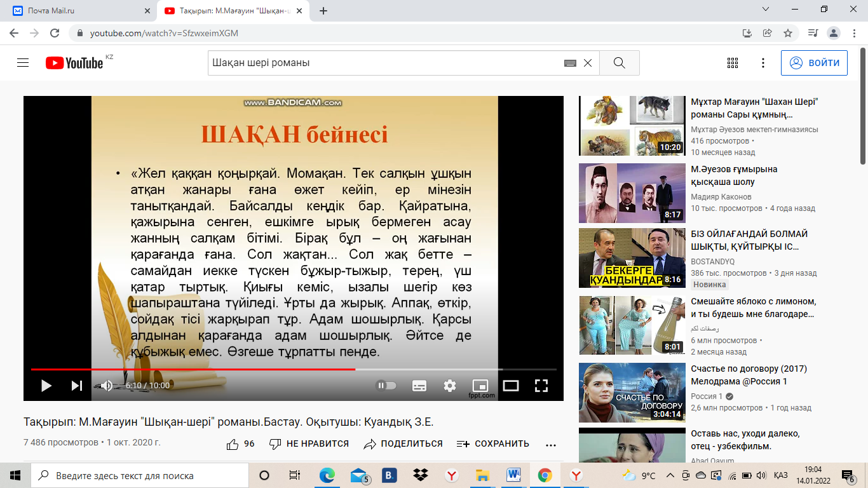Screen dimensions: 868x488
Task: Open the Мадияр Каконов channel link
Action: [721, 197]
